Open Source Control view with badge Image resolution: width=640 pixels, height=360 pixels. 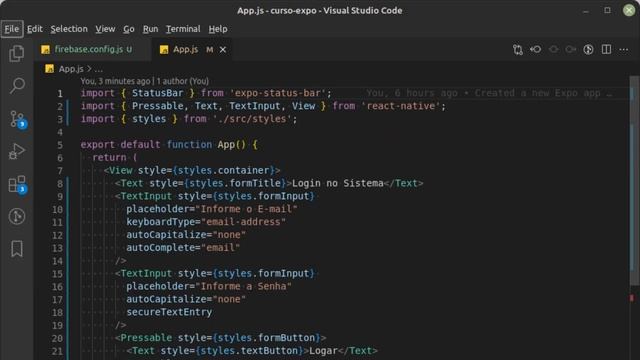(18, 119)
